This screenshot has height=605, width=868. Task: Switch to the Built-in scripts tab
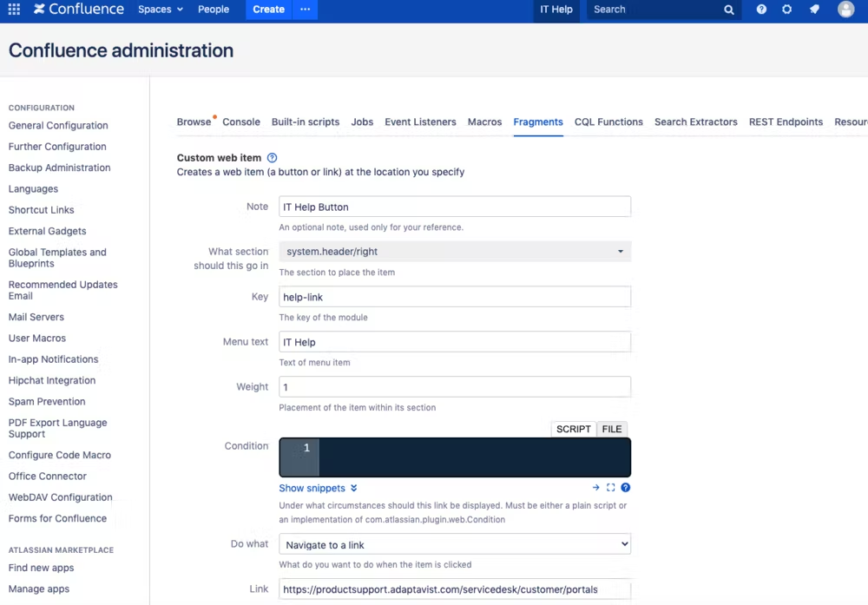[x=306, y=122]
